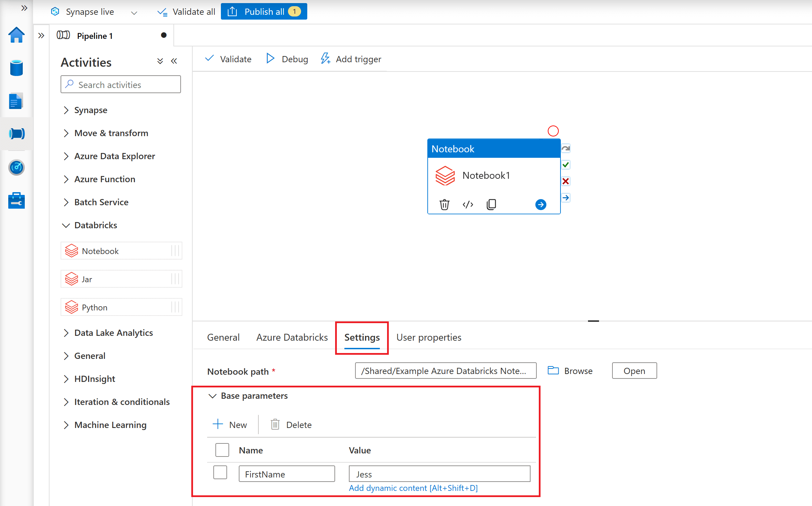This screenshot has height=506, width=812.
Task: Check the FirstName parameter row checkbox
Action: coord(220,472)
